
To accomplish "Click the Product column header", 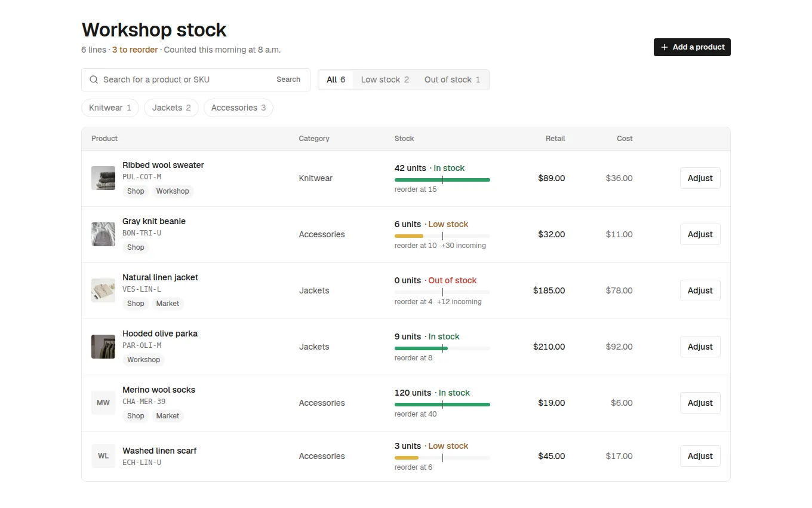I will [x=104, y=139].
